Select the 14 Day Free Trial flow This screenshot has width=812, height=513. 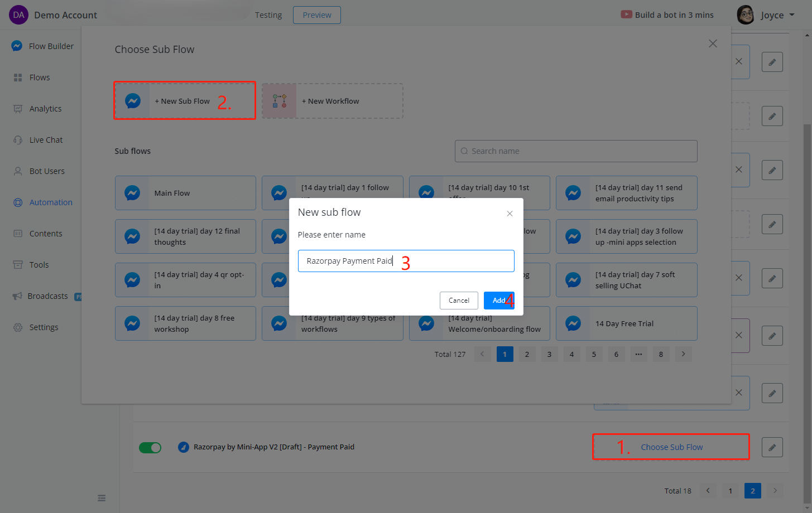coord(626,323)
